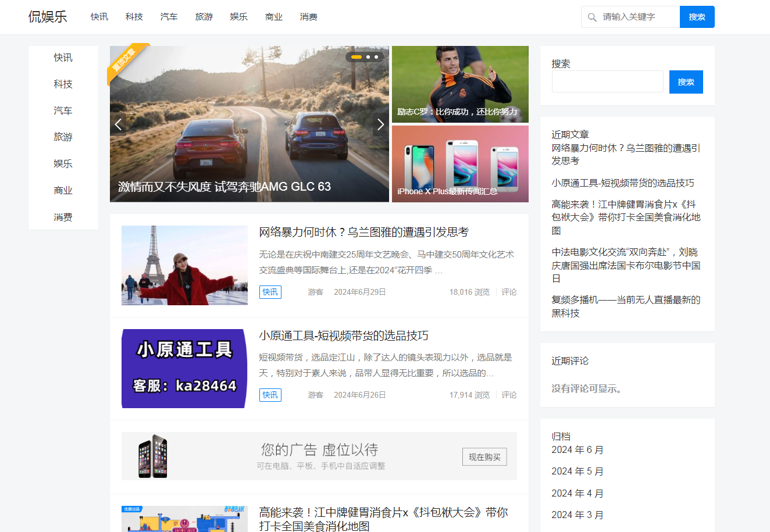Open recent post 高能来袭！江中牌 in sidebar
This screenshot has height=532, width=770.
tap(626, 217)
